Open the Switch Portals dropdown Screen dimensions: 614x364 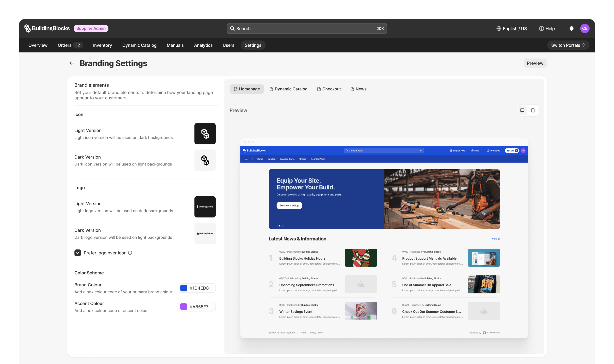coord(568,45)
